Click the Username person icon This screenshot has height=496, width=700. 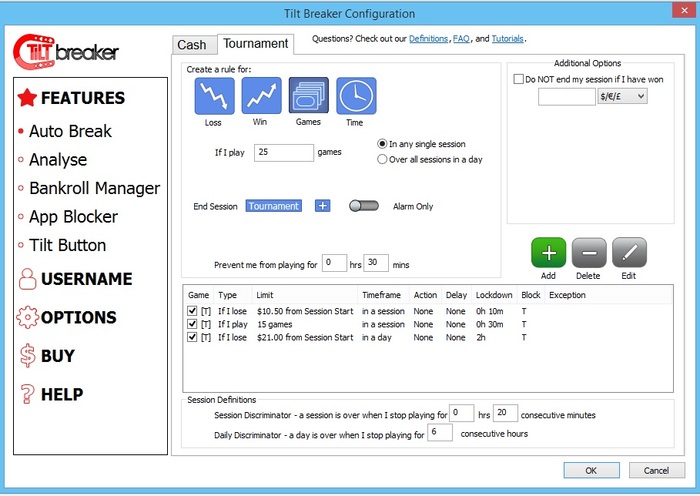[x=27, y=279]
